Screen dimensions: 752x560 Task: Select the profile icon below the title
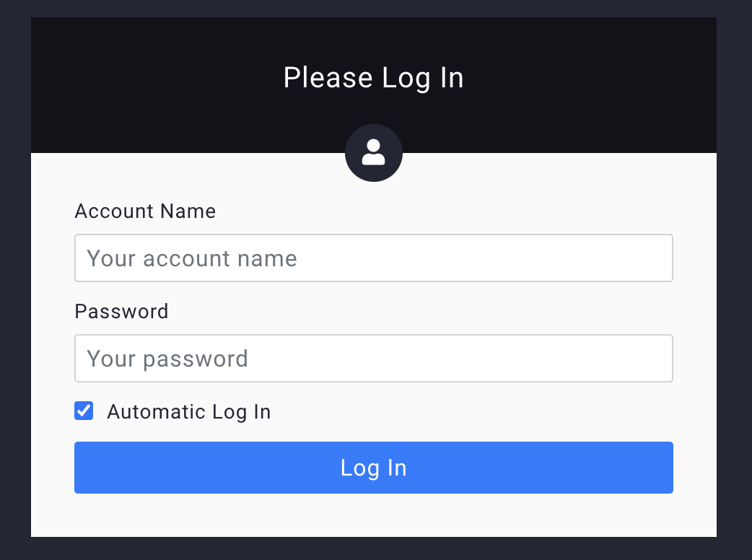click(x=374, y=153)
